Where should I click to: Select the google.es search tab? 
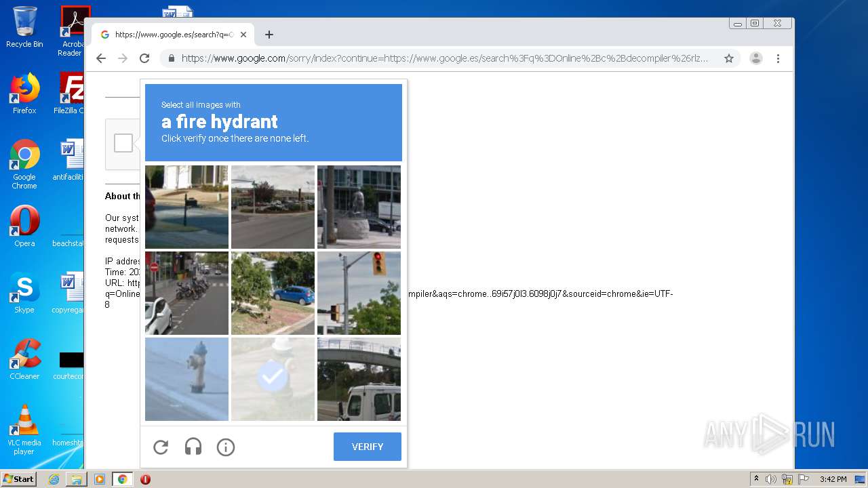174,35
